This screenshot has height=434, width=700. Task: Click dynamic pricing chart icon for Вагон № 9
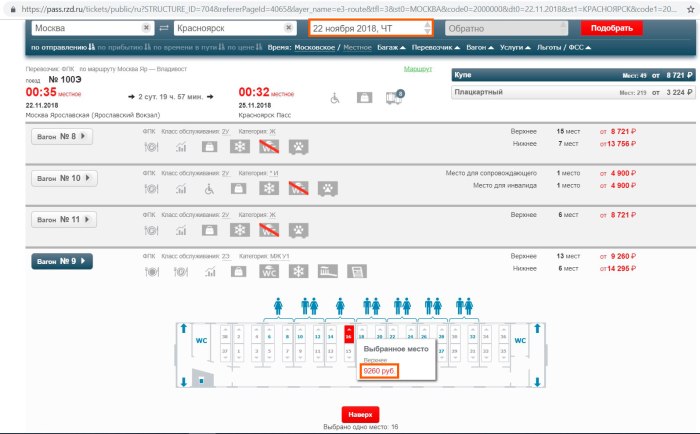[210, 271]
